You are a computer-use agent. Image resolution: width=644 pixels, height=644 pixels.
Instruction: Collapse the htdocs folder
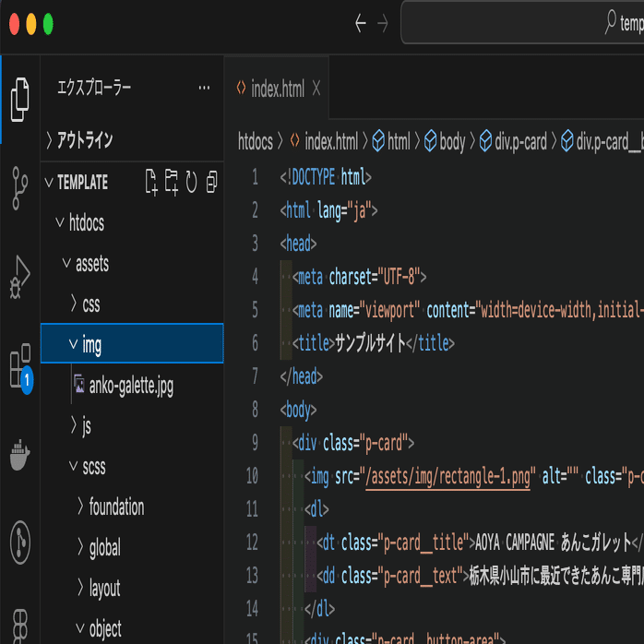tap(132, 222)
